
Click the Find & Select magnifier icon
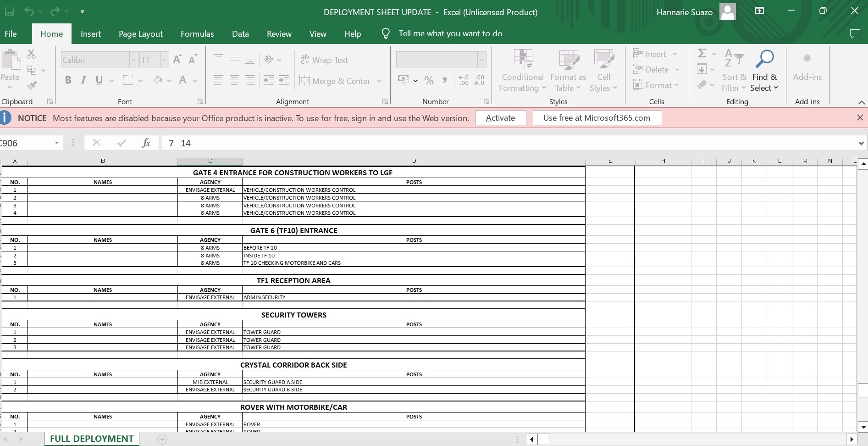click(764, 59)
